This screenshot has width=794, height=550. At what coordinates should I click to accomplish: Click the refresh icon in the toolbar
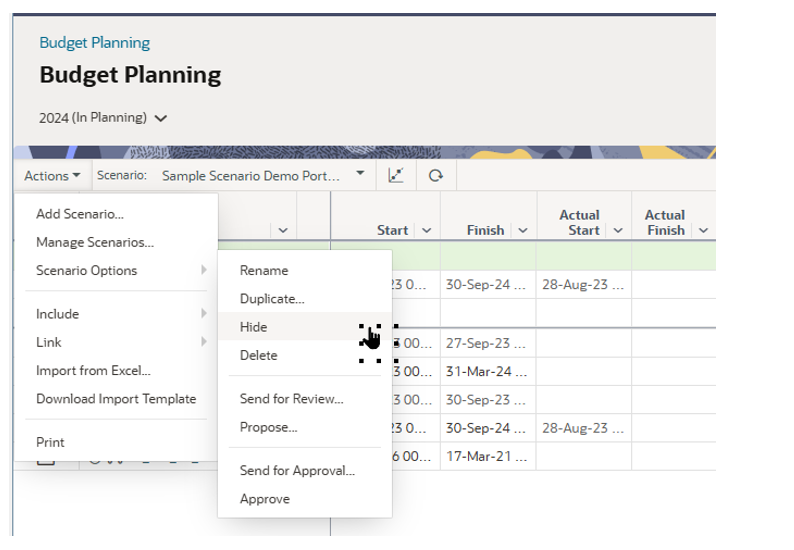(x=435, y=175)
